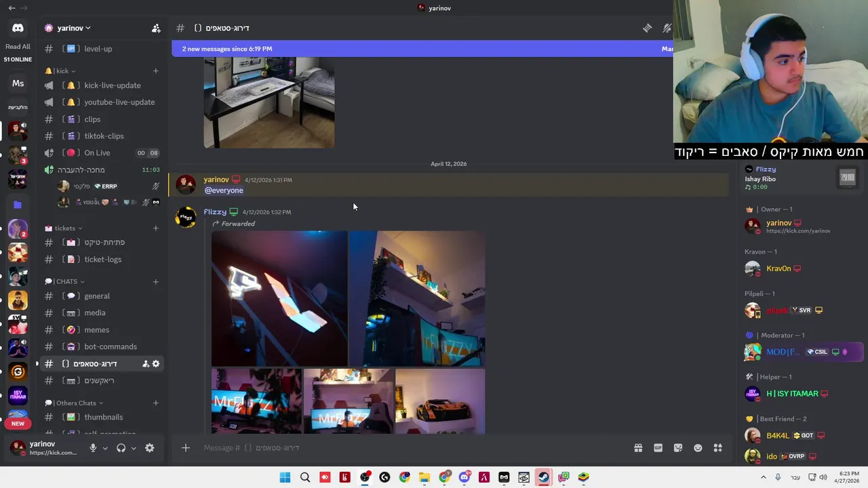Image resolution: width=868 pixels, height=488 pixels.
Task: Open the youtube-live-update channel
Action: pyautogui.click(x=102, y=102)
